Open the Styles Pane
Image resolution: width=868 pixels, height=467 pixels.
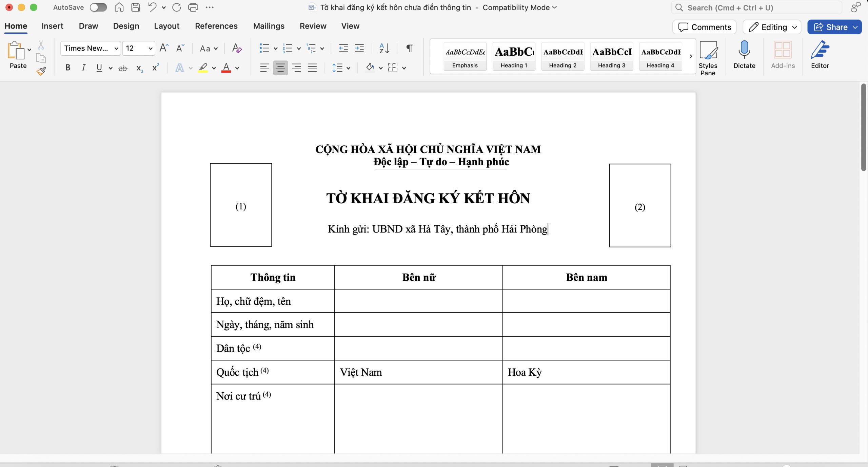pyautogui.click(x=708, y=58)
